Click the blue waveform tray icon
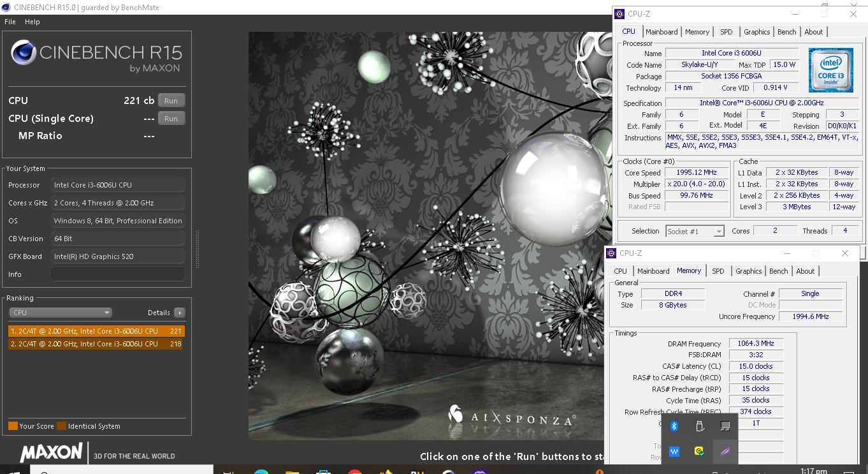Viewport: 868px width, 474px height. click(674, 452)
